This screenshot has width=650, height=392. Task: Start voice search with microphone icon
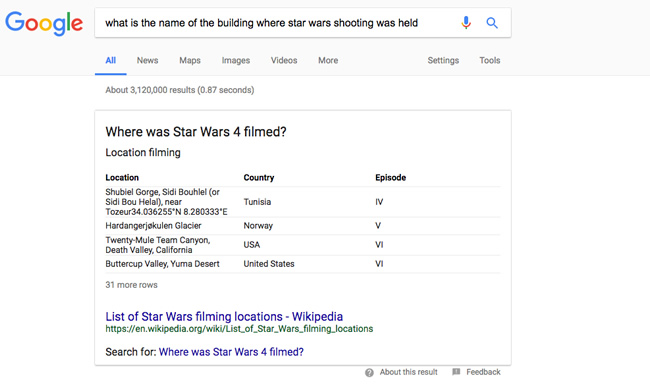(x=466, y=22)
